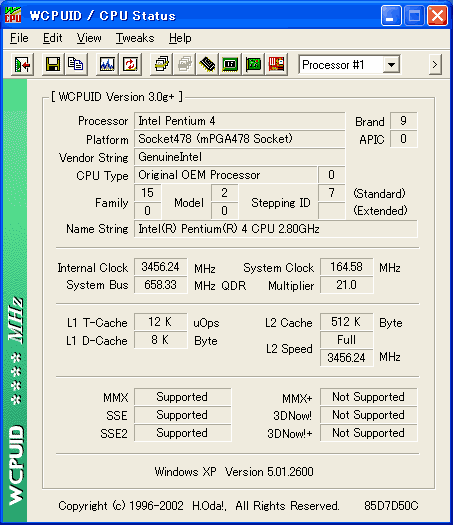Image resolution: width=453 pixels, height=525 pixels.
Task: Click the exit door icon in toolbar
Action: [x=22, y=64]
